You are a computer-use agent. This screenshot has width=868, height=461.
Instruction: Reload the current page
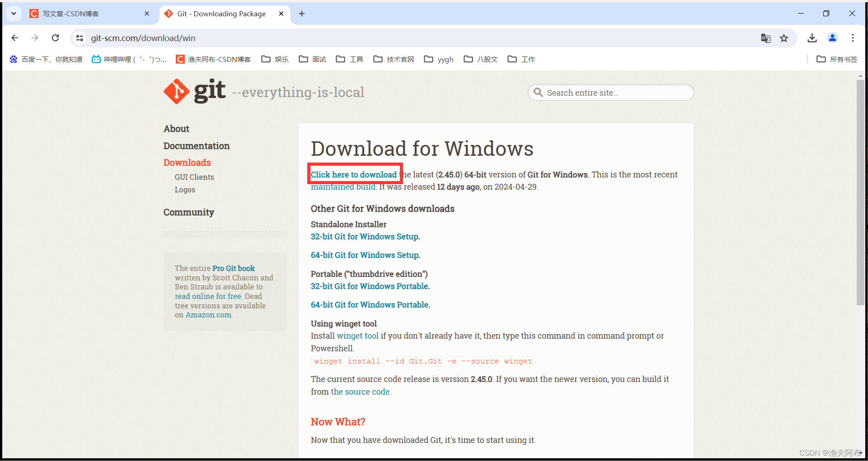coord(55,38)
